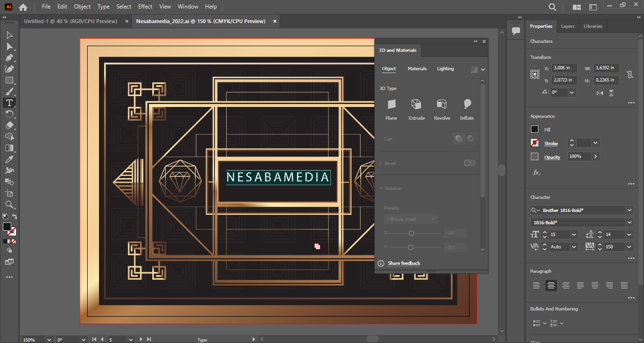Toggle the Bevel switch
The height and width of the screenshot is (343, 644).
(x=470, y=163)
